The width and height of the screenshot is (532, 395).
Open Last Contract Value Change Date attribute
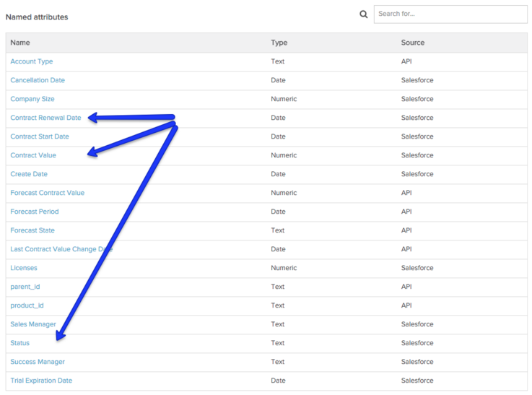(x=61, y=249)
